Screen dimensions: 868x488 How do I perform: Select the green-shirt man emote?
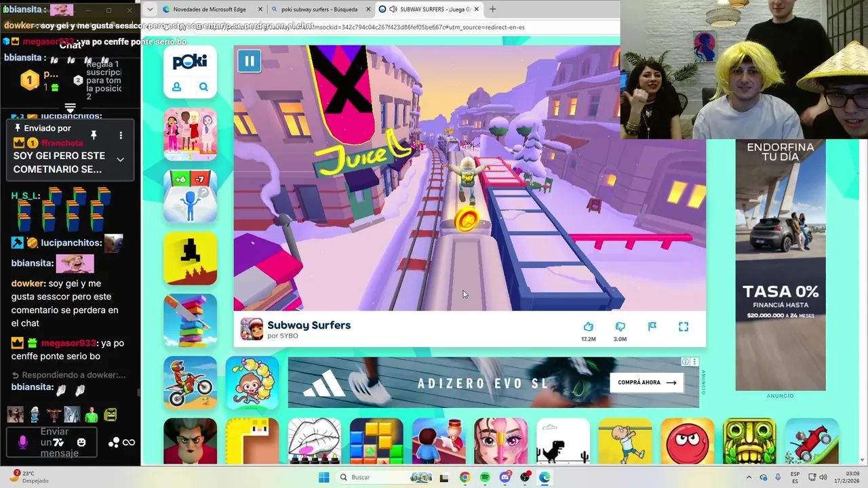point(91,413)
